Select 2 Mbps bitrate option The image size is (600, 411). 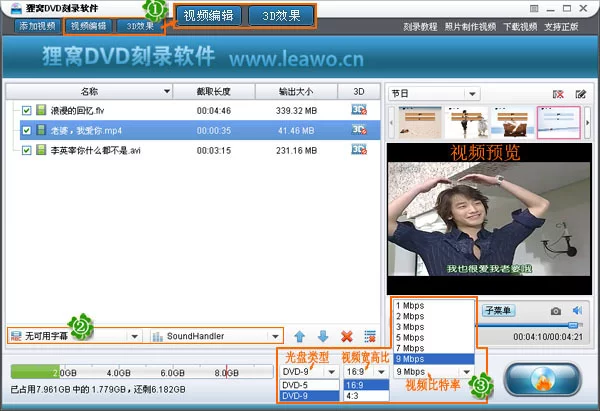pos(434,316)
